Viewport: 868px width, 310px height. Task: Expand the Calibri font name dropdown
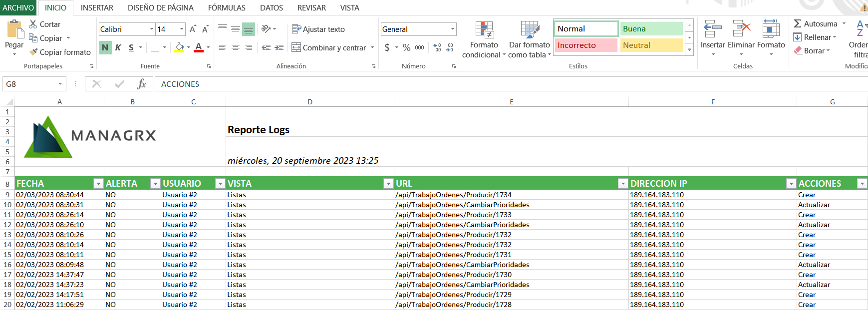click(152, 29)
